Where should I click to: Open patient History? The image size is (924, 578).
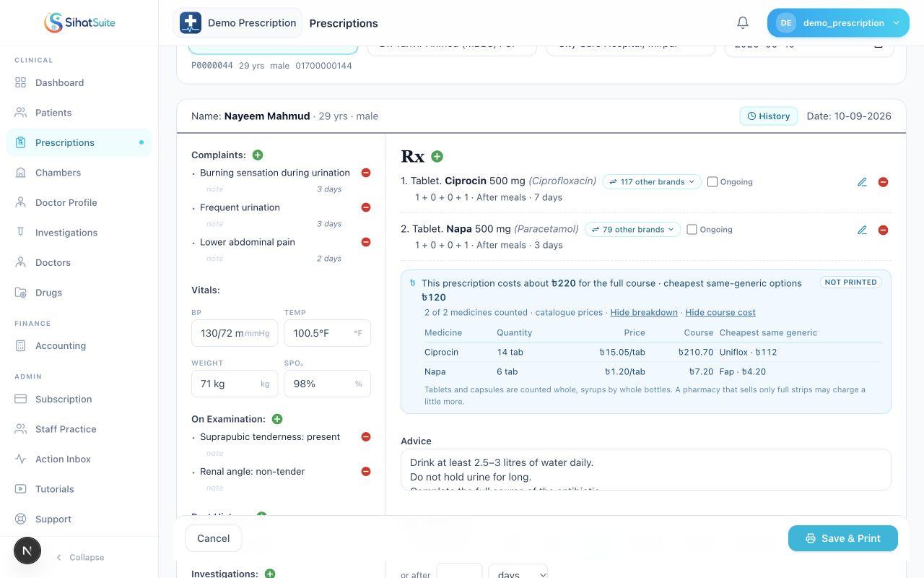[769, 116]
